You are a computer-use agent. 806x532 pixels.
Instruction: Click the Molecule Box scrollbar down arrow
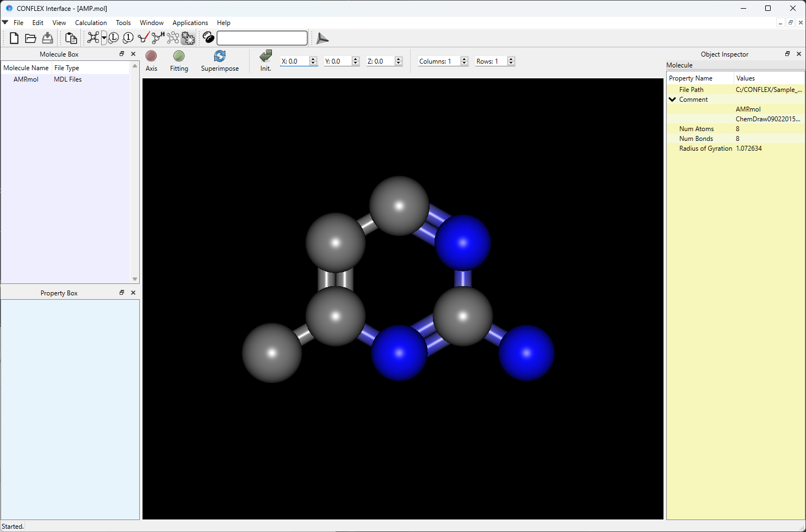coord(135,279)
